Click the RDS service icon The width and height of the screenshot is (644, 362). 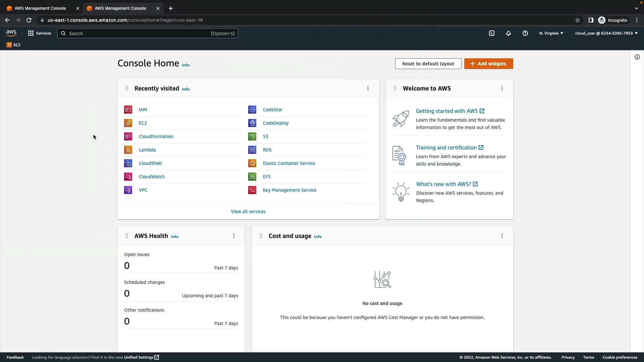pos(252,150)
